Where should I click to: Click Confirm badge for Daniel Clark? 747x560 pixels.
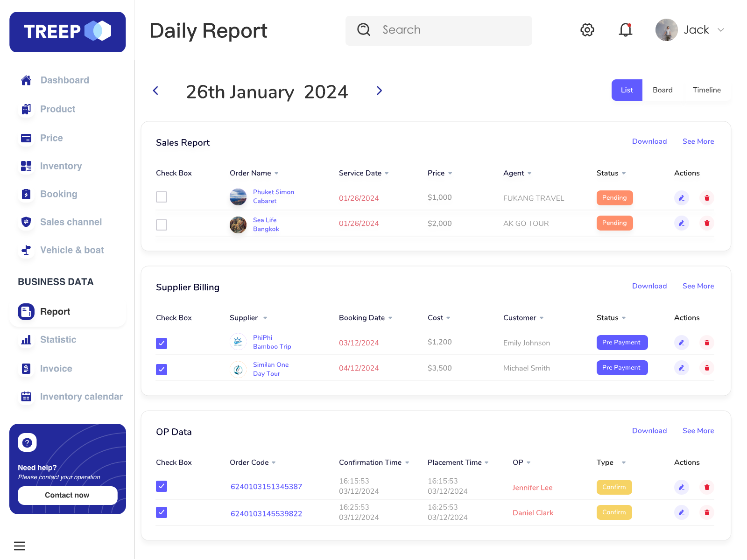coord(614,512)
